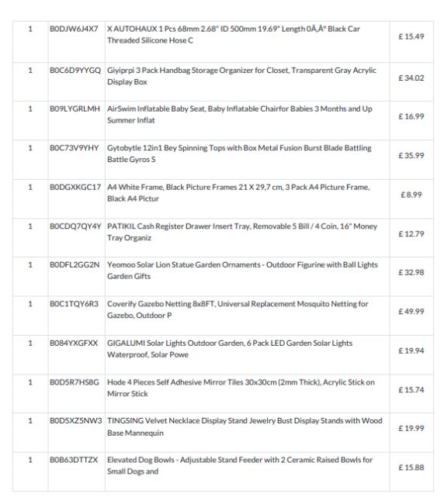Select the £ 15.88 price
This screenshot has width=444, height=504.
(411, 468)
